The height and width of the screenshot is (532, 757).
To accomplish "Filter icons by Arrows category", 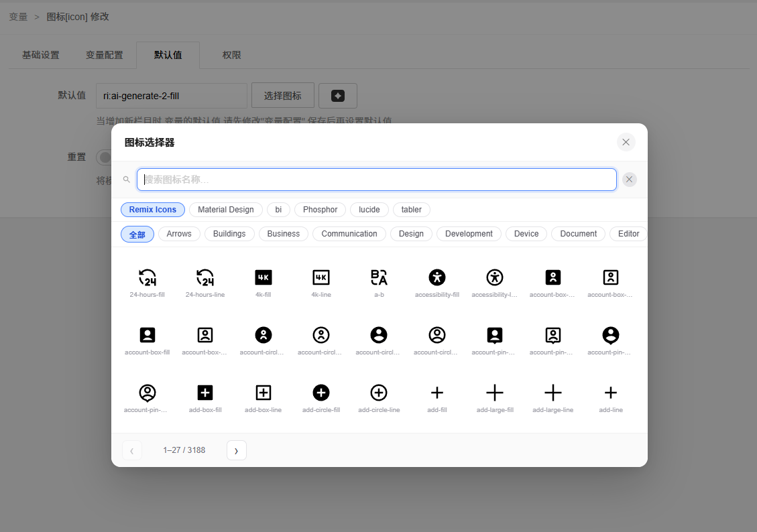I will [179, 234].
